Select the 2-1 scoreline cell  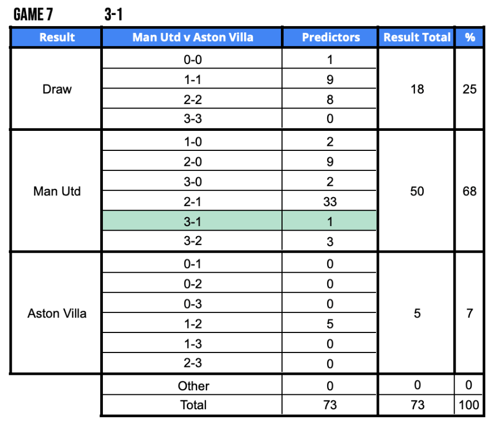click(x=192, y=202)
